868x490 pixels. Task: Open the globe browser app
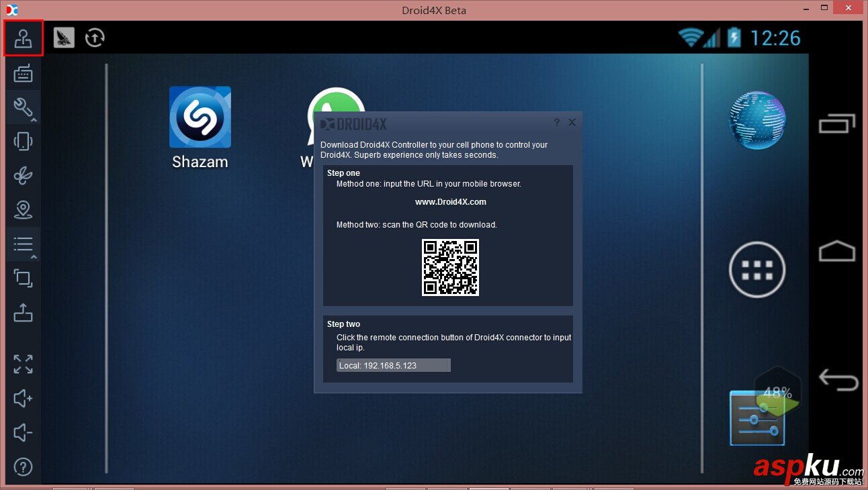758,120
